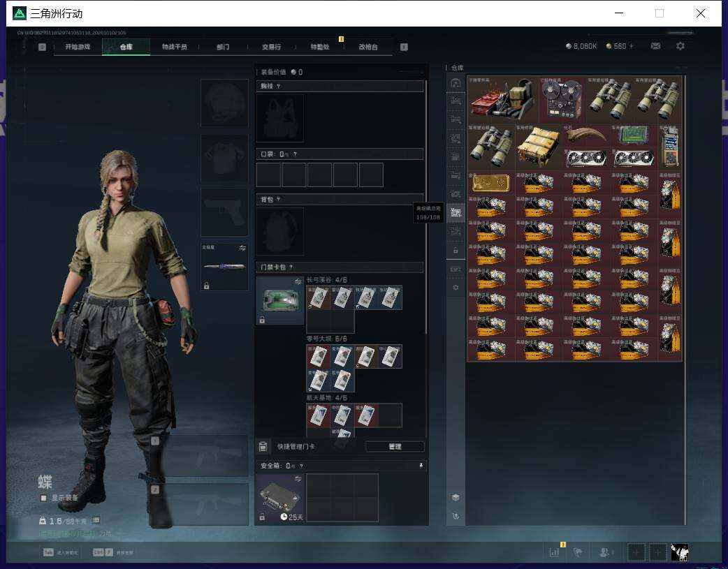Click the help question mark beside 背包
The image size is (728, 569).
click(x=278, y=200)
